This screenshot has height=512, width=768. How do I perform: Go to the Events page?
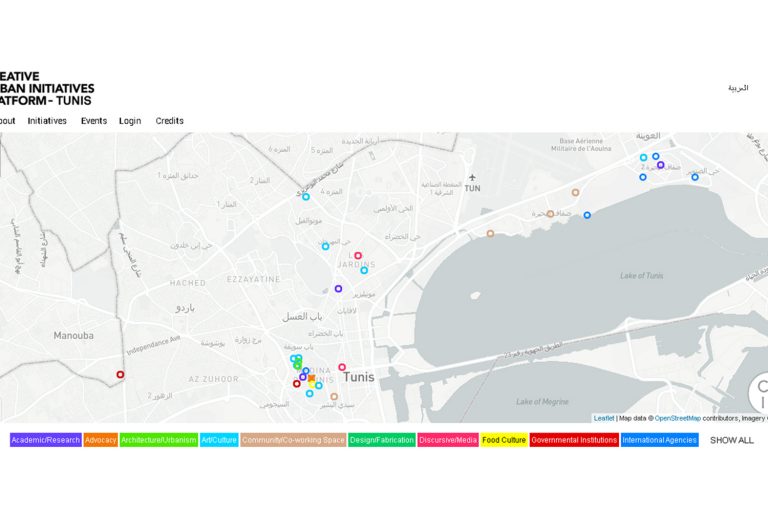94,121
